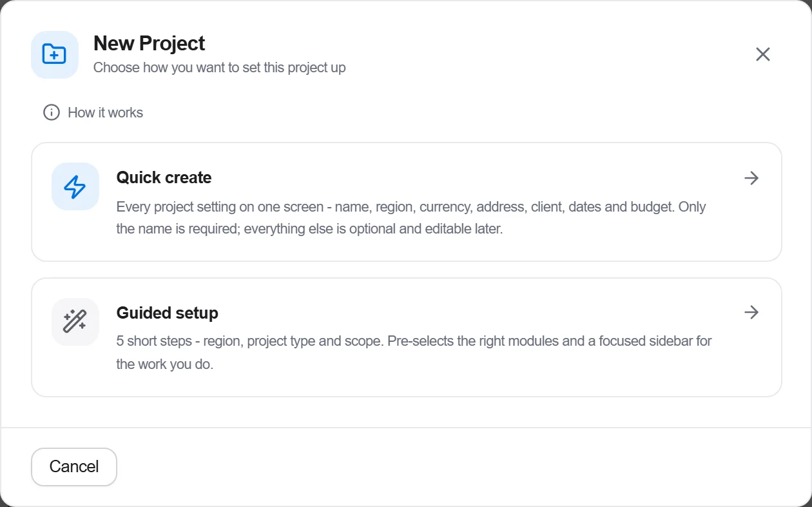Click the New Project dialog title
This screenshot has width=812, height=507.
pyautogui.click(x=149, y=43)
